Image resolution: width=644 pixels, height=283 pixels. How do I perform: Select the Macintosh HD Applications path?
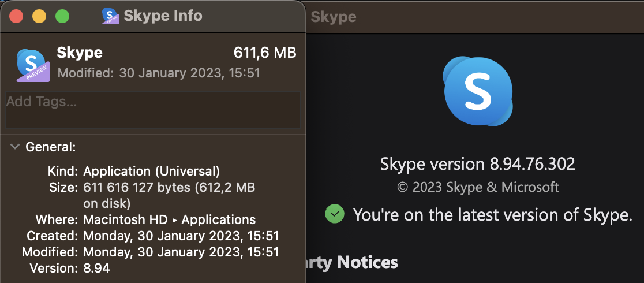169,219
